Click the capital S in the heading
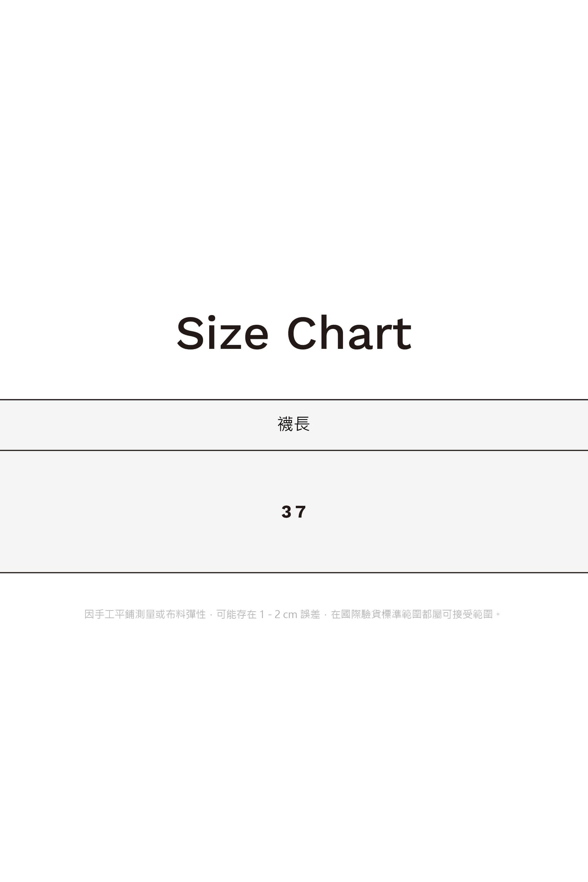This screenshot has height=882, width=588. pyautogui.click(x=190, y=333)
